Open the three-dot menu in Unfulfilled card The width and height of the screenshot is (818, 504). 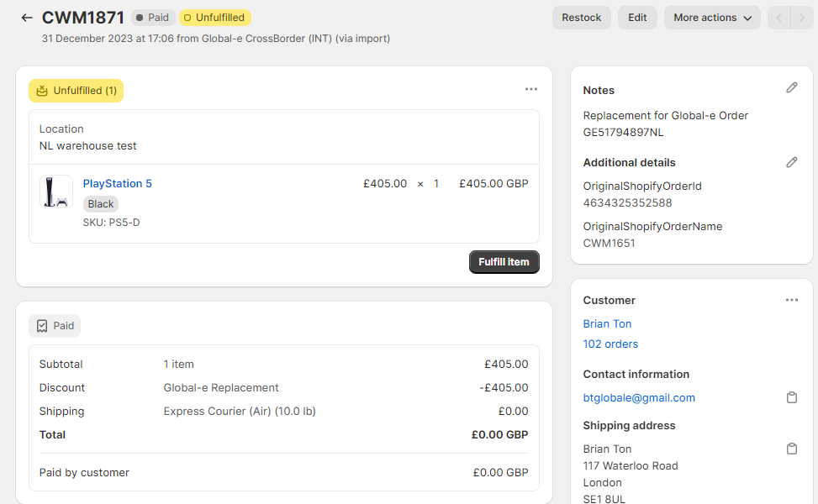click(x=530, y=89)
